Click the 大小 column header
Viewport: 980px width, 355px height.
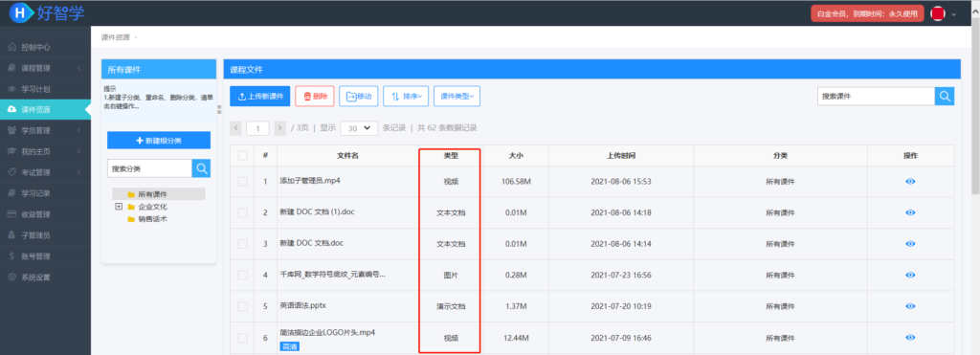click(516, 156)
